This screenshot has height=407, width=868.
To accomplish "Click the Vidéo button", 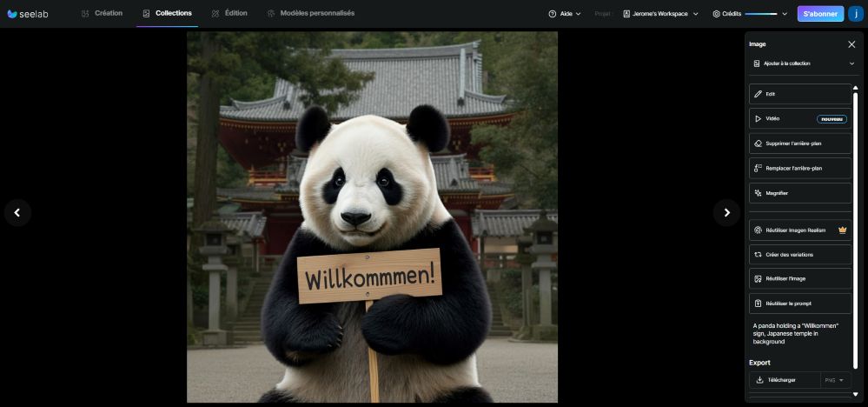I will coord(800,118).
